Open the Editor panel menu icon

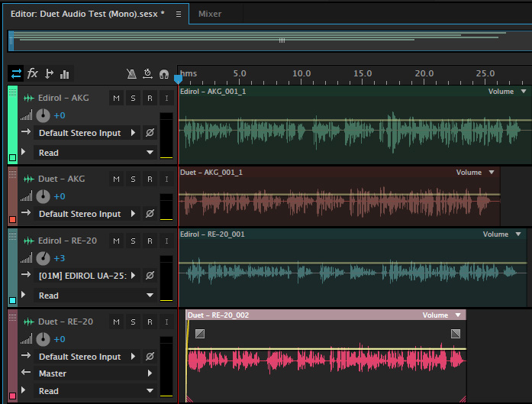[179, 15]
